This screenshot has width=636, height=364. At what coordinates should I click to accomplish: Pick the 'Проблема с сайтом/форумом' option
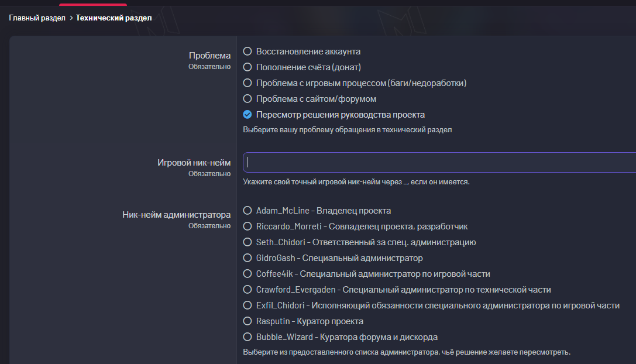point(247,99)
